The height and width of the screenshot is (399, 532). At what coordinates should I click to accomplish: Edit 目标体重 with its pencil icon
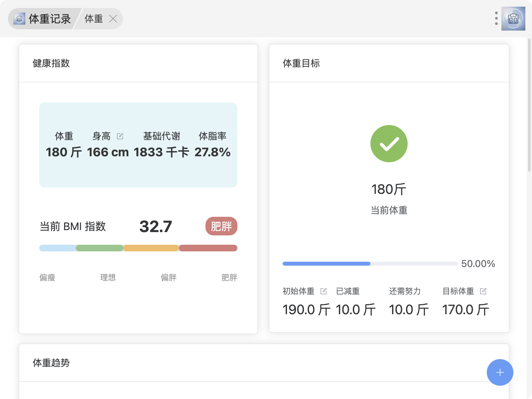tap(483, 291)
